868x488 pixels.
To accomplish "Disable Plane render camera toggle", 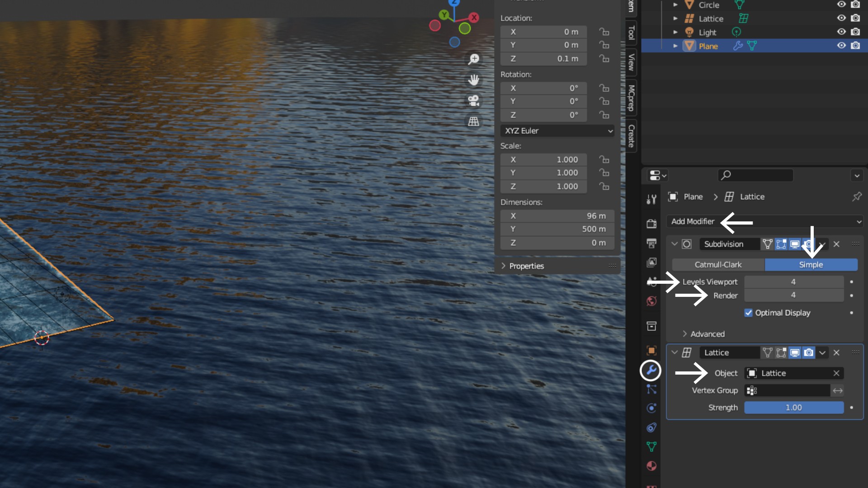I will 855,46.
